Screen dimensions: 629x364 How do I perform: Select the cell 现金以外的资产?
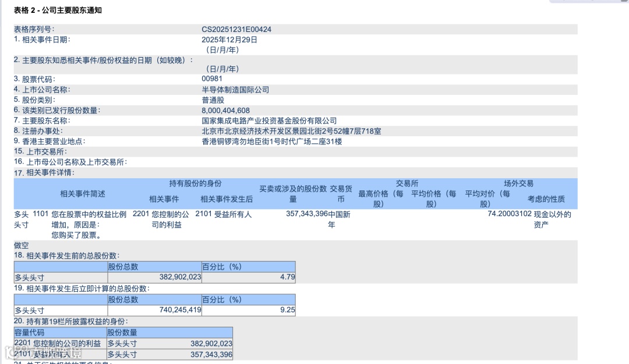point(552,220)
